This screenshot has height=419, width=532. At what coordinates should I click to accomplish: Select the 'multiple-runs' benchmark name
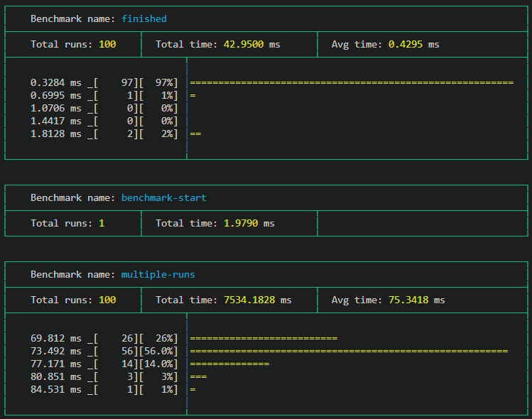pyautogui.click(x=158, y=274)
